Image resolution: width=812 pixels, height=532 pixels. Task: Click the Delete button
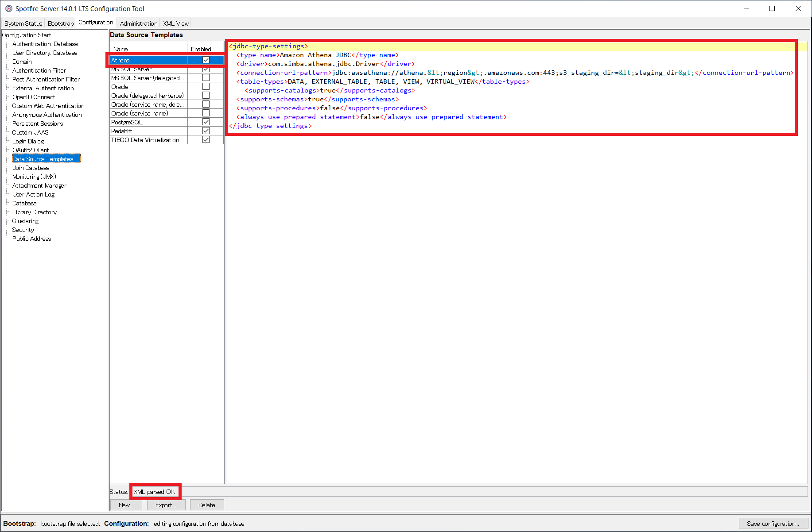tap(207, 505)
